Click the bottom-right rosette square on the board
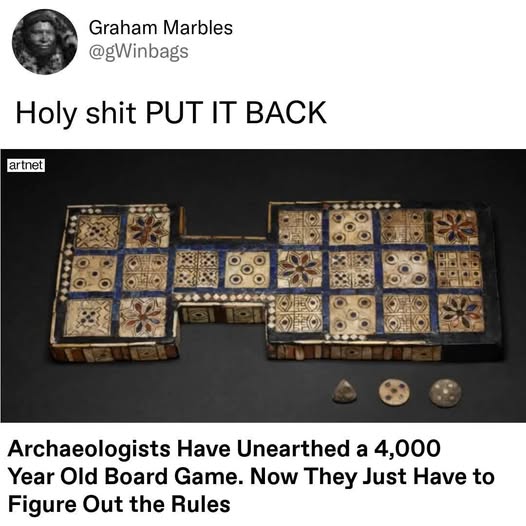526x526 pixels. [461, 313]
